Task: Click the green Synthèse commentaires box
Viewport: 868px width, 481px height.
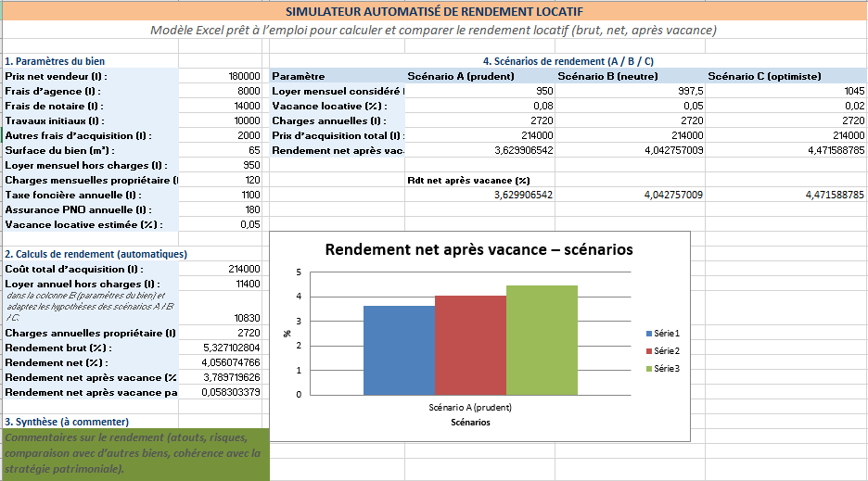Action: pos(134,454)
